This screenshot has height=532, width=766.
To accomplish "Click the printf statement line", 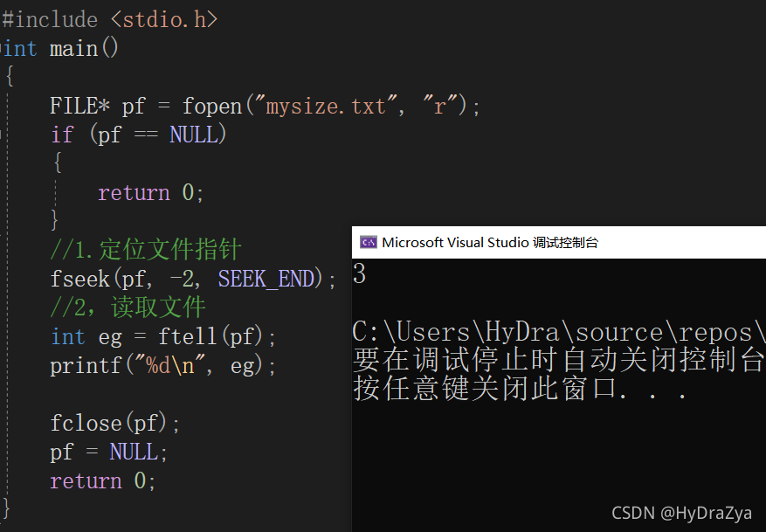I will (163, 365).
